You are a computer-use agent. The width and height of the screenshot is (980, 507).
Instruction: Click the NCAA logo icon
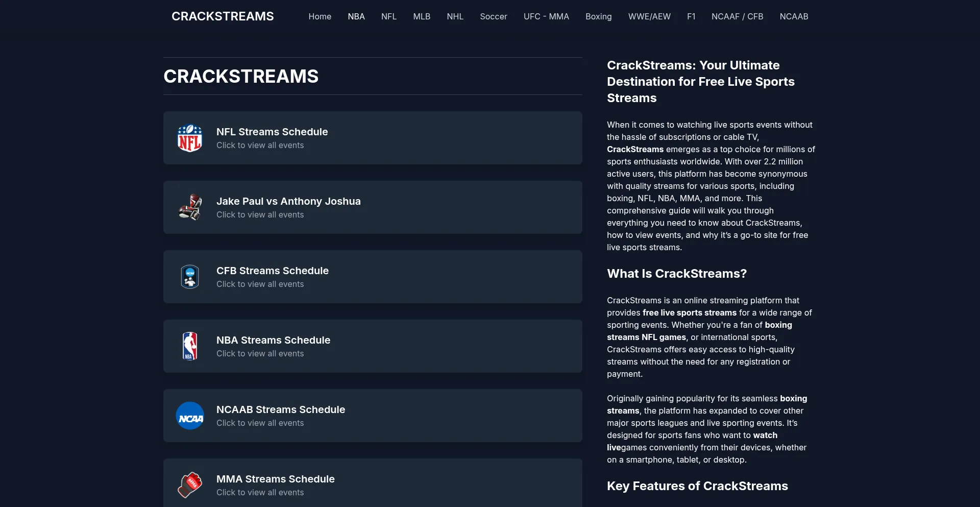coord(189,416)
